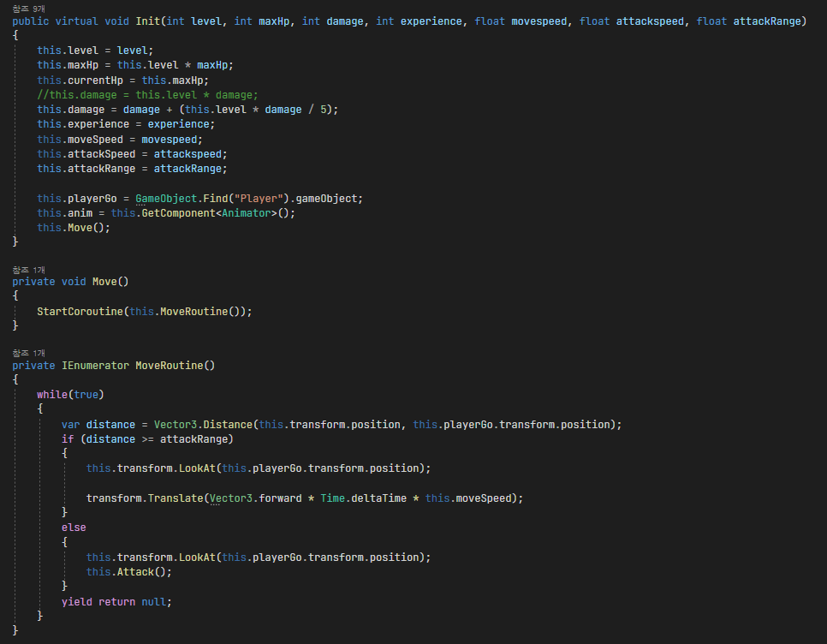
Task: Click the "else" keyword
Action: point(74,528)
